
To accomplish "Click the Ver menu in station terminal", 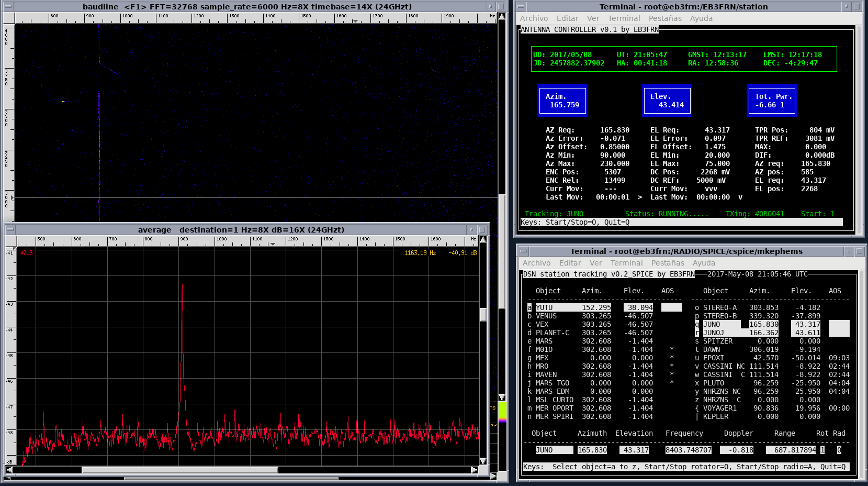I will 593,18.
